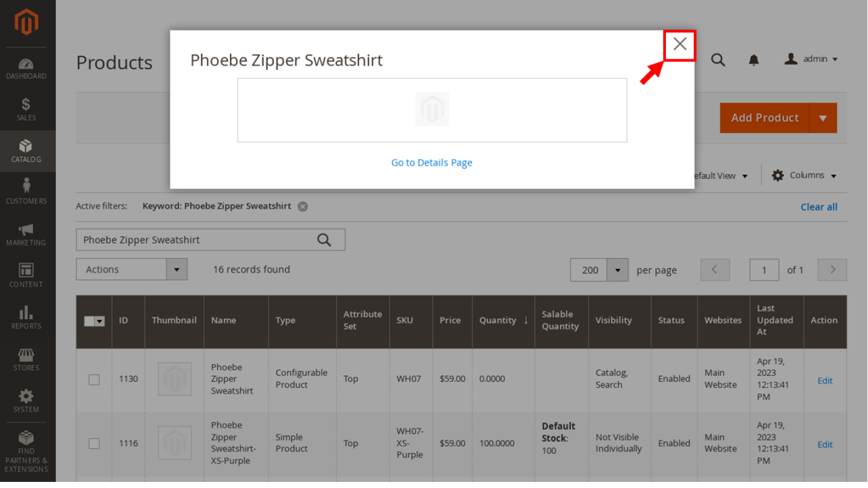Toggle the select-all checkbox in table header
Image resolution: width=868 pixels, height=488 pixels.
tap(90, 321)
